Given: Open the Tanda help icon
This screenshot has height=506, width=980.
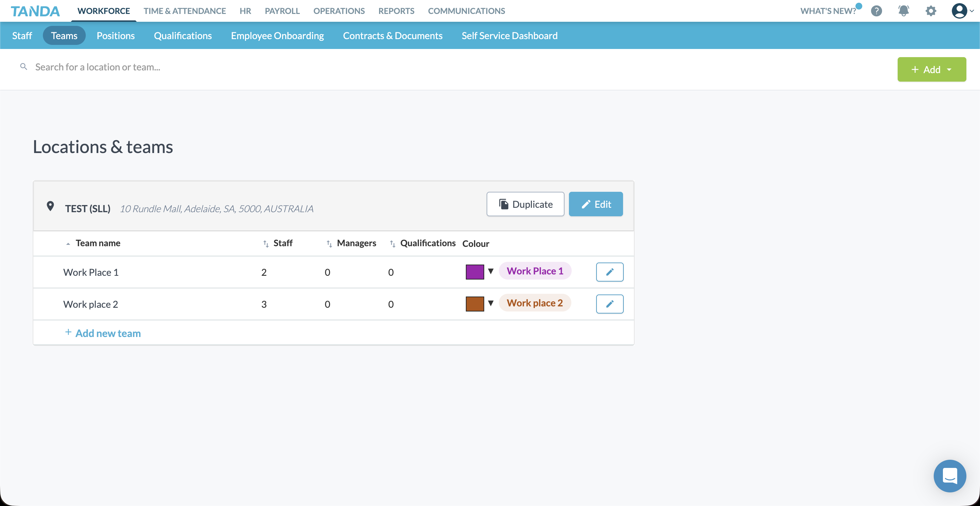Looking at the screenshot, I should (x=877, y=11).
